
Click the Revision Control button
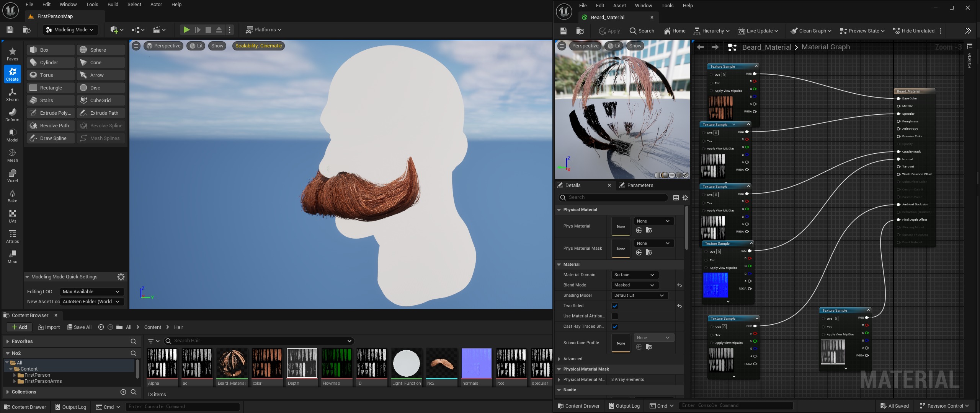pos(944,406)
